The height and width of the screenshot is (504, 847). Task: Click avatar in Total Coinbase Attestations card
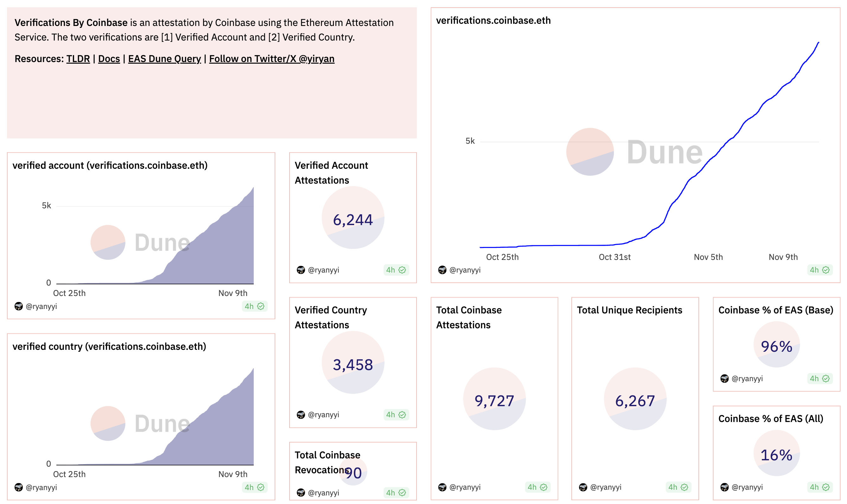pyautogui.click(x=442, y=487)
